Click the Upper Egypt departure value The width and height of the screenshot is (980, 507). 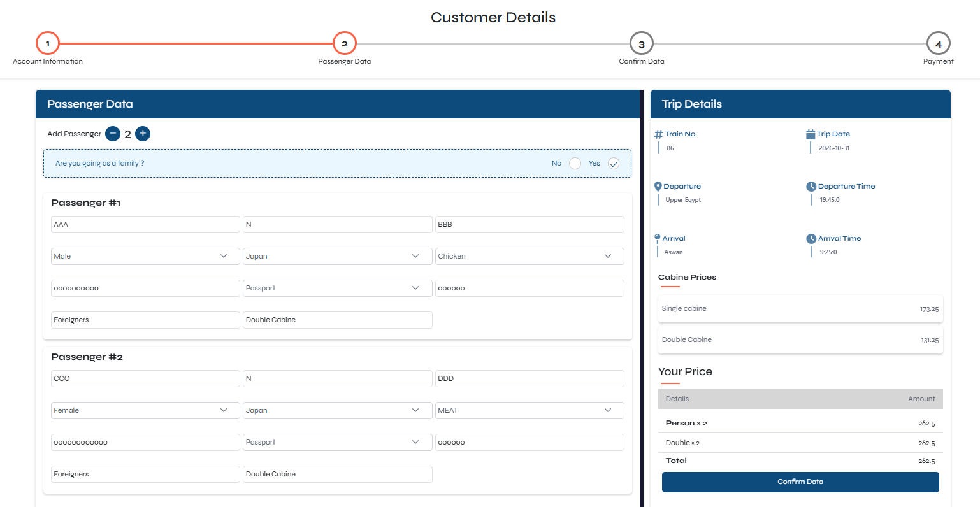click(x=683, y=200)
